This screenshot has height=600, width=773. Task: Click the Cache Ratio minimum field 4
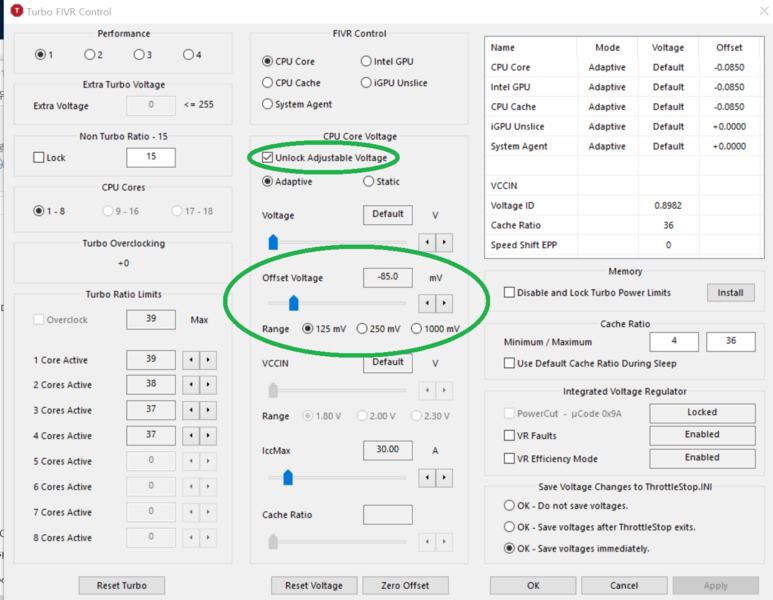(x=674, y=342)
